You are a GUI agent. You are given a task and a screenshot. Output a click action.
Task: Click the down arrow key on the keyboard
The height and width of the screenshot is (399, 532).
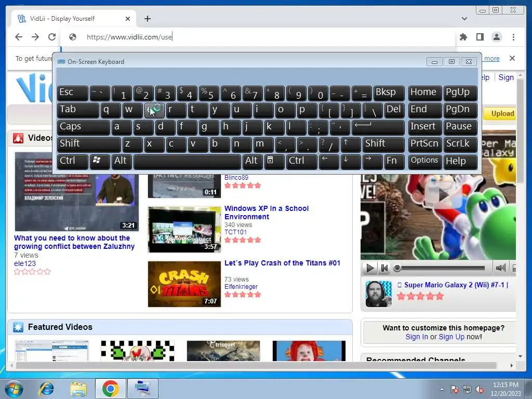coord(351,161)
